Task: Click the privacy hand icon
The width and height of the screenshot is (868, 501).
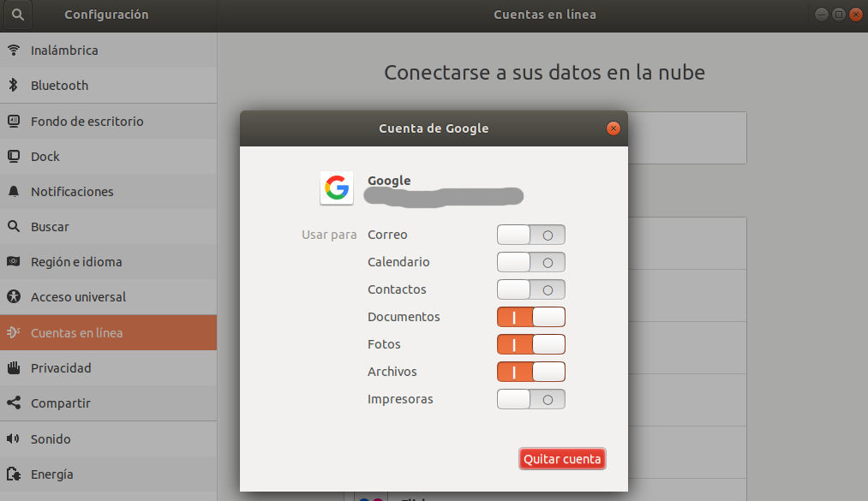Action: click(14, 367)
